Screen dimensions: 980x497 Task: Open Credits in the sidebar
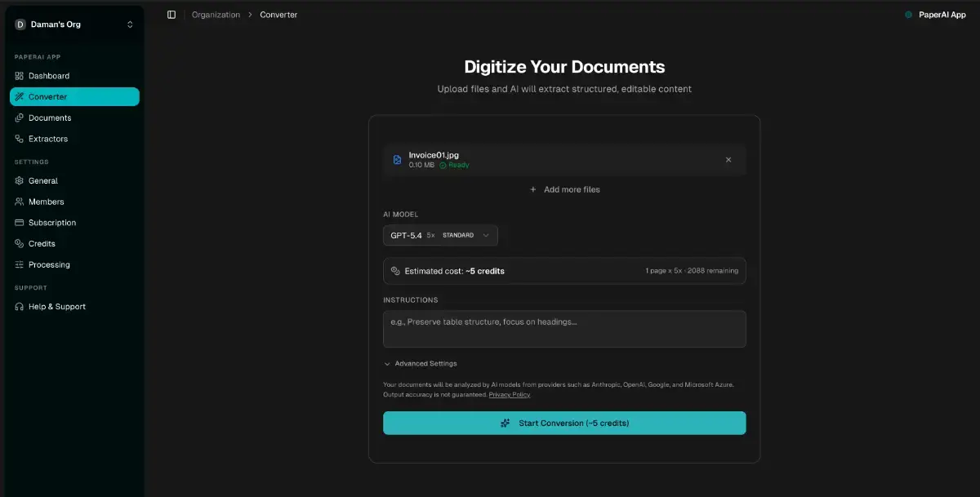(74, 243)
